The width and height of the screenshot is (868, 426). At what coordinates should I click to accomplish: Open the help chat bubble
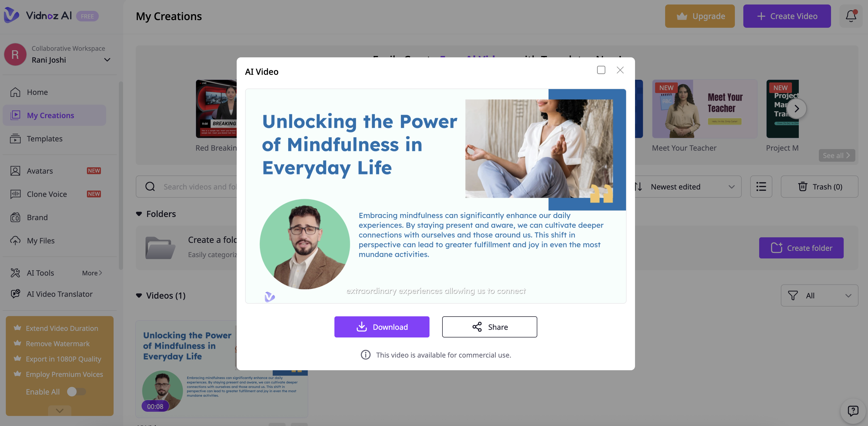point(853,410)
